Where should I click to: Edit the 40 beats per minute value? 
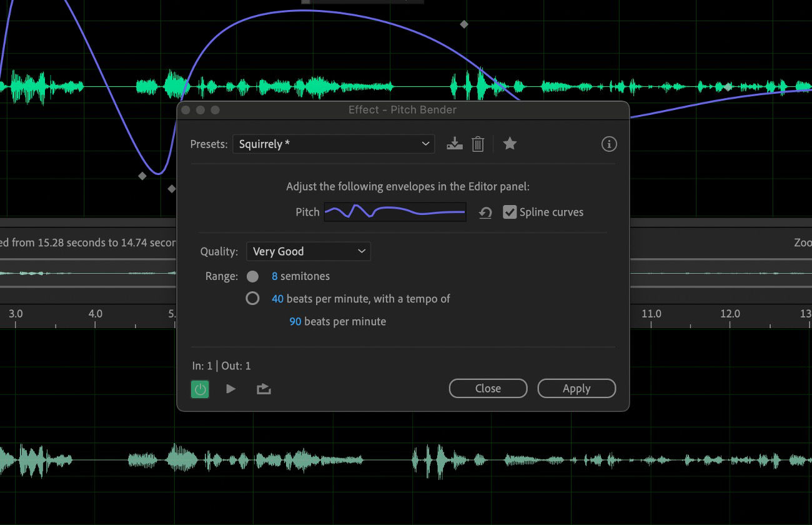click(x=278, y=298)
